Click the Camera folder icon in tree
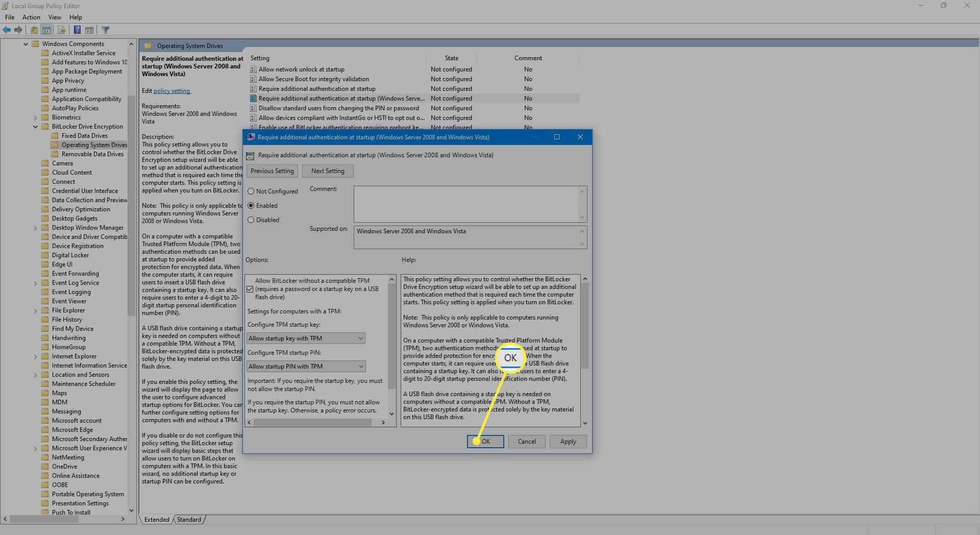Viewport: 980px width, 535px height. 45,163
